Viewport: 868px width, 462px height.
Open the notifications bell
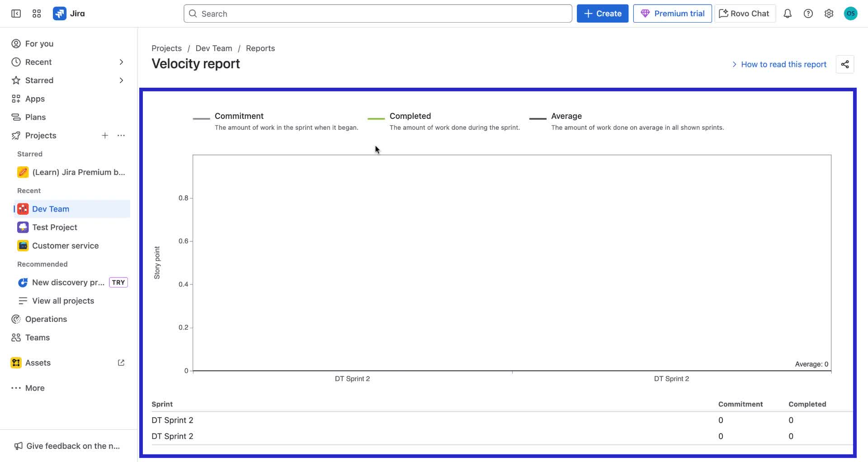point(788,14)
